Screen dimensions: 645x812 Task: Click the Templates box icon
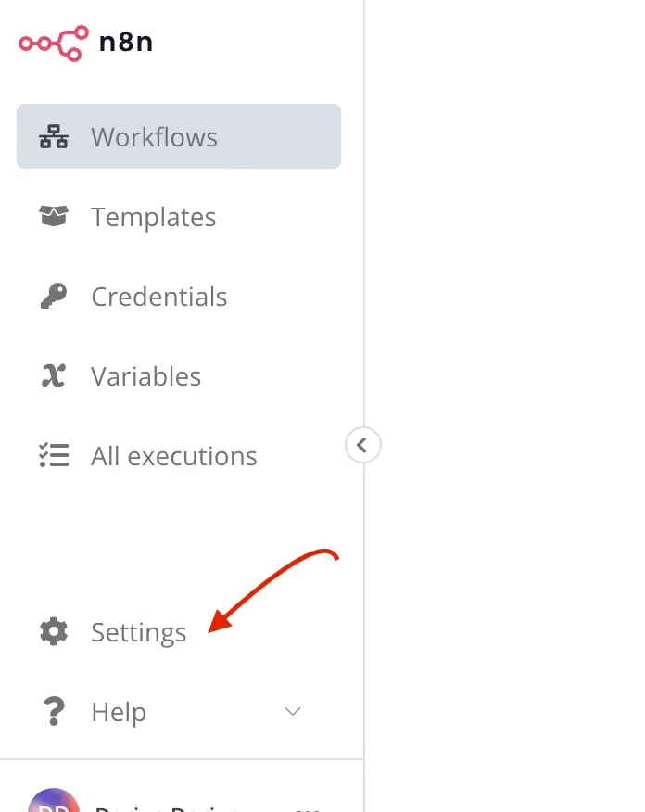pyautogui.click(x=54, y=217)
